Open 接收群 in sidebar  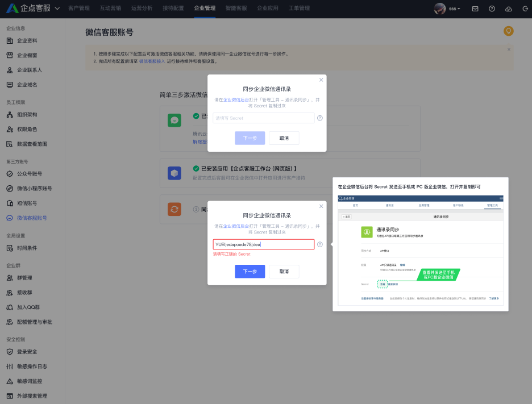pyautogui.click(x=24, y=293)
